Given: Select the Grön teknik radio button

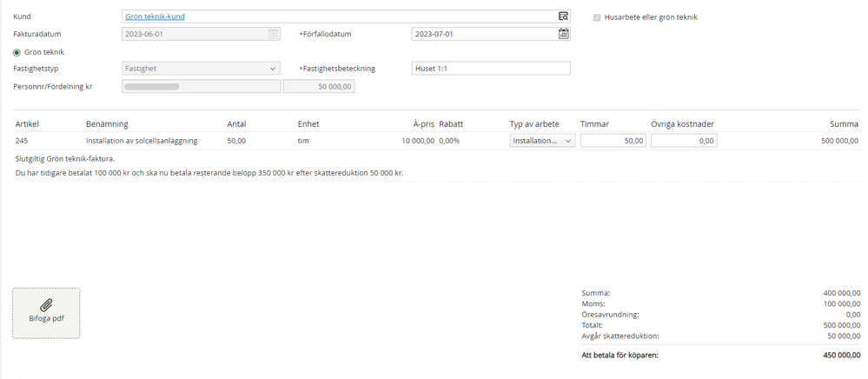Looking at the screenshot, I should (17, 52).
